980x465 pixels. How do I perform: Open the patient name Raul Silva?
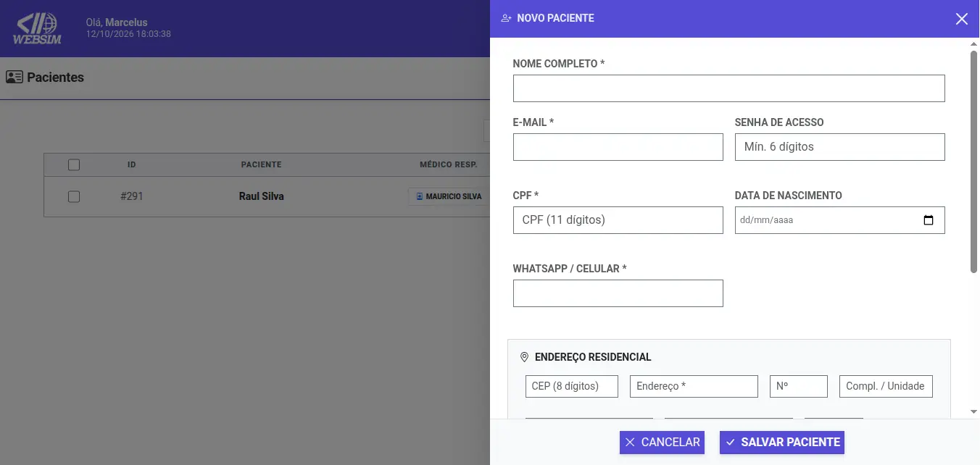coord(262,196)
